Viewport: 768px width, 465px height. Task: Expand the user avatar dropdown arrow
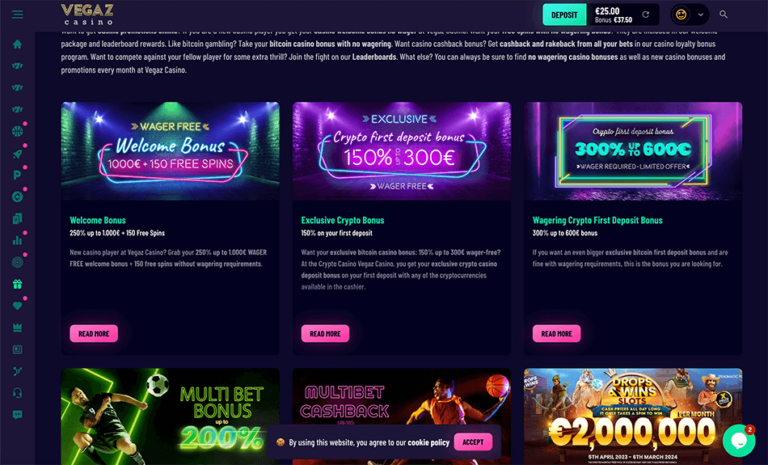[x=701, y=15]
